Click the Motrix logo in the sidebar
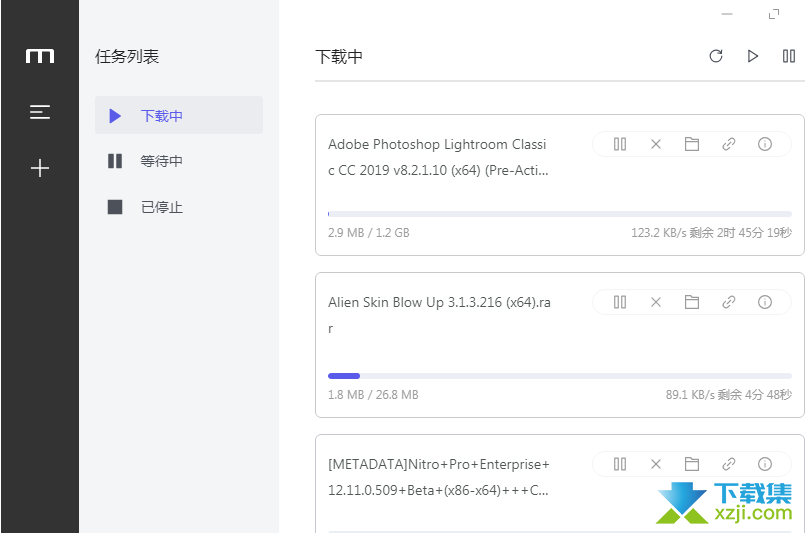Screen dimensions: 805x533 [x=40, y=56]
